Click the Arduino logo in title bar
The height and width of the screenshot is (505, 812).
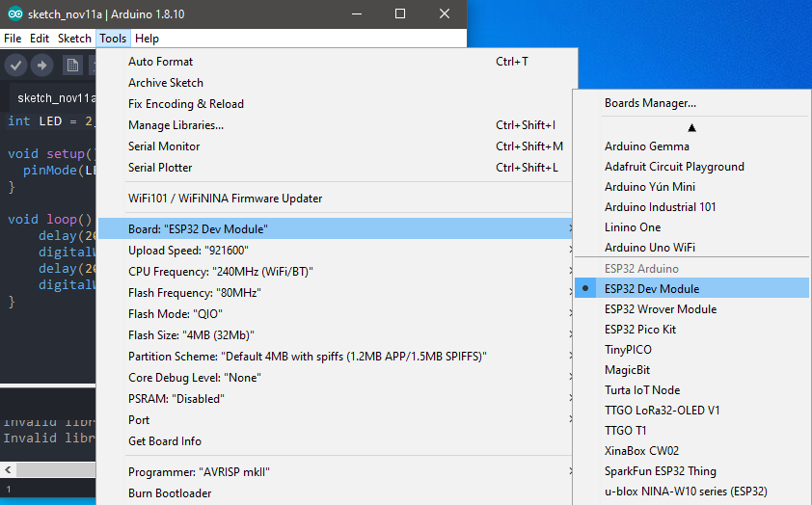(10, 13)
